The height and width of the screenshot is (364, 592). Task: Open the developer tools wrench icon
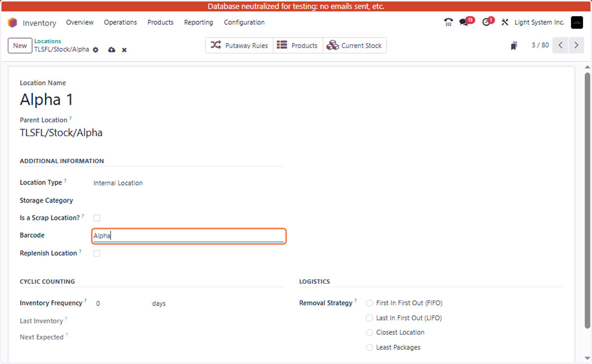tap(505, 22)
